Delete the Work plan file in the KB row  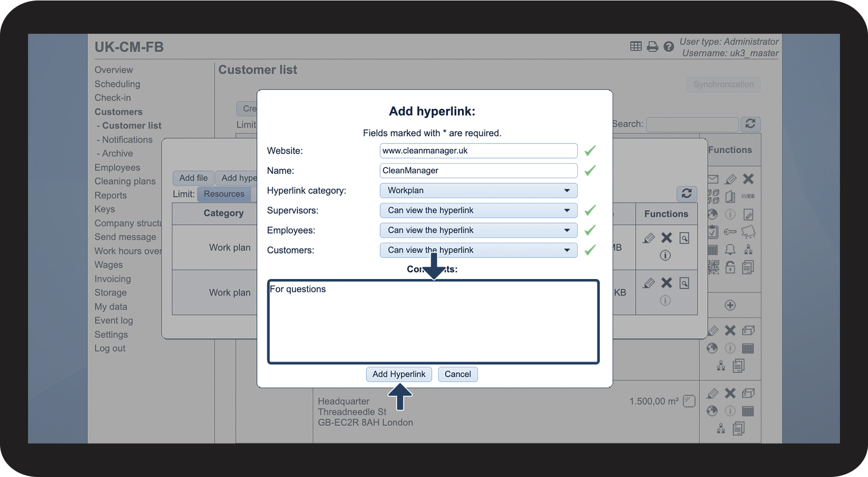pos(667,283)
